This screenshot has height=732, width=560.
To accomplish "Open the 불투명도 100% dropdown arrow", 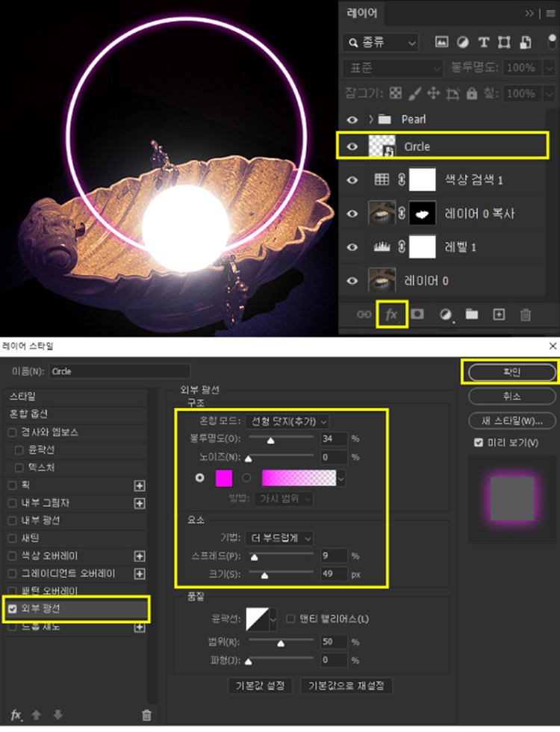I will 550,68.
